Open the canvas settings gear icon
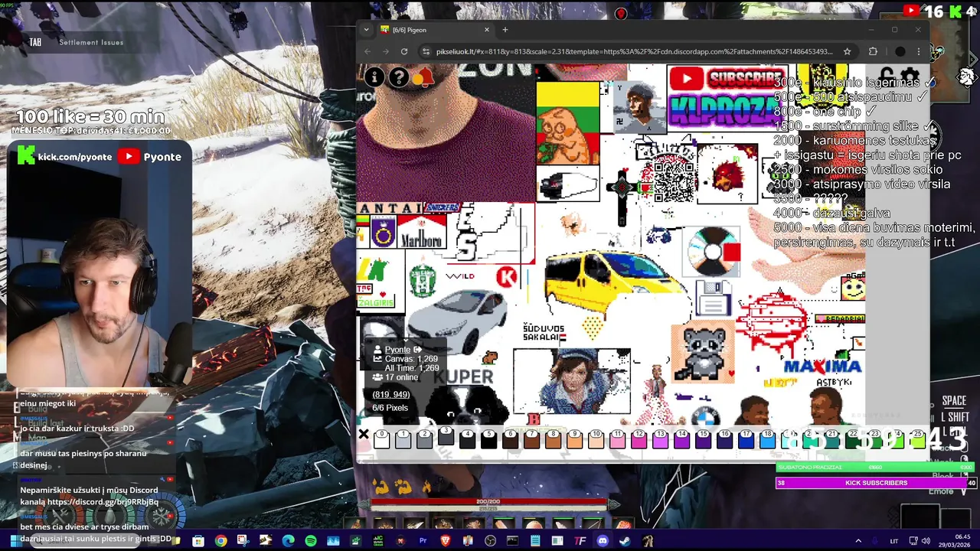Screen dimensions: 980x551 pos(910,77)
